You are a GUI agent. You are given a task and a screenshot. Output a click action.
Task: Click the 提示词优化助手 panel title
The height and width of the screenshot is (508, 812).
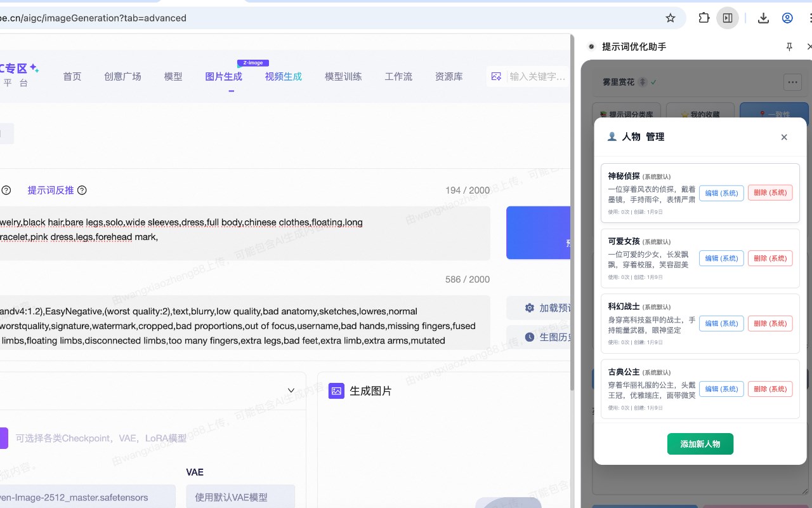click(634, 46)
